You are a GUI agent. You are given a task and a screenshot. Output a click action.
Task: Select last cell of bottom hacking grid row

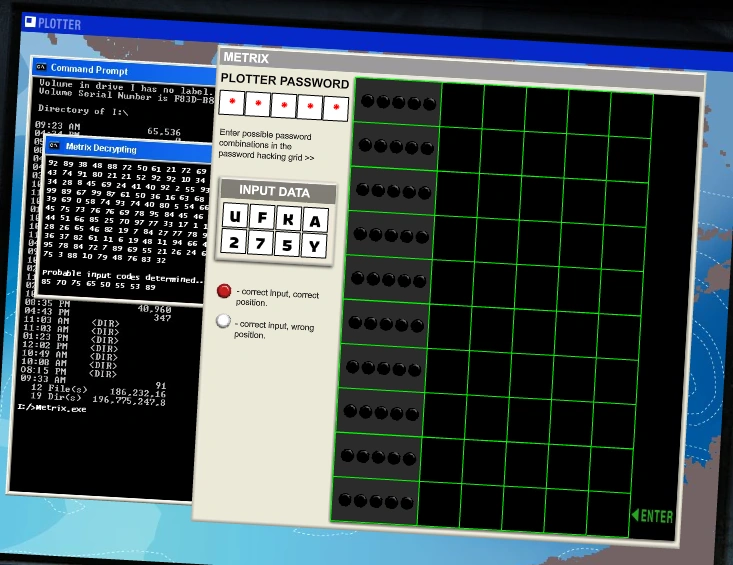pos(609,513)
